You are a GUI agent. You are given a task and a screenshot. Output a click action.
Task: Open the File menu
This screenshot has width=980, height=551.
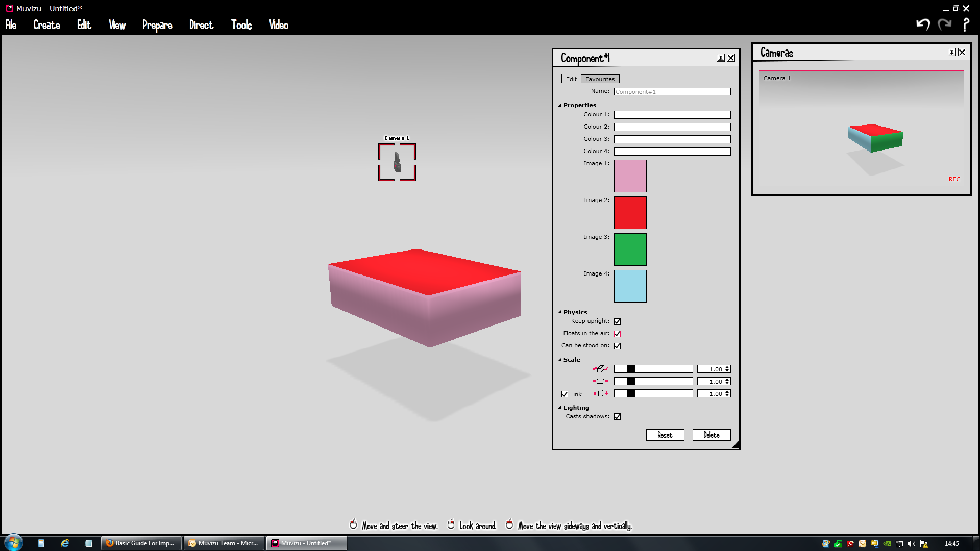tap(11, 24)
